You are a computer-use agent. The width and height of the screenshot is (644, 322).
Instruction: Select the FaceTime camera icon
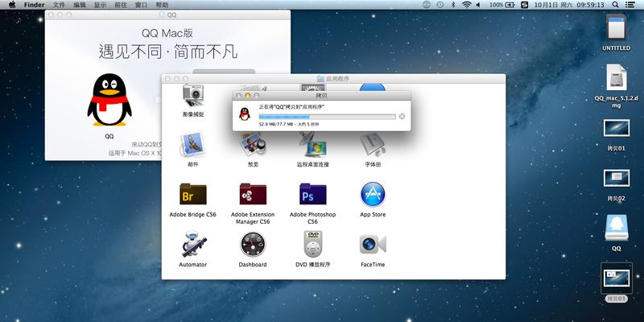(373, 245)
